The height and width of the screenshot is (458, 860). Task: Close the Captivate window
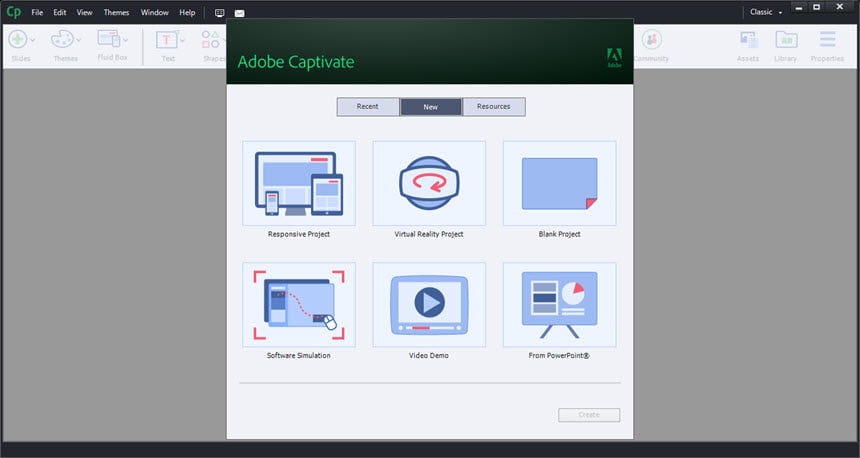point(840,7)
